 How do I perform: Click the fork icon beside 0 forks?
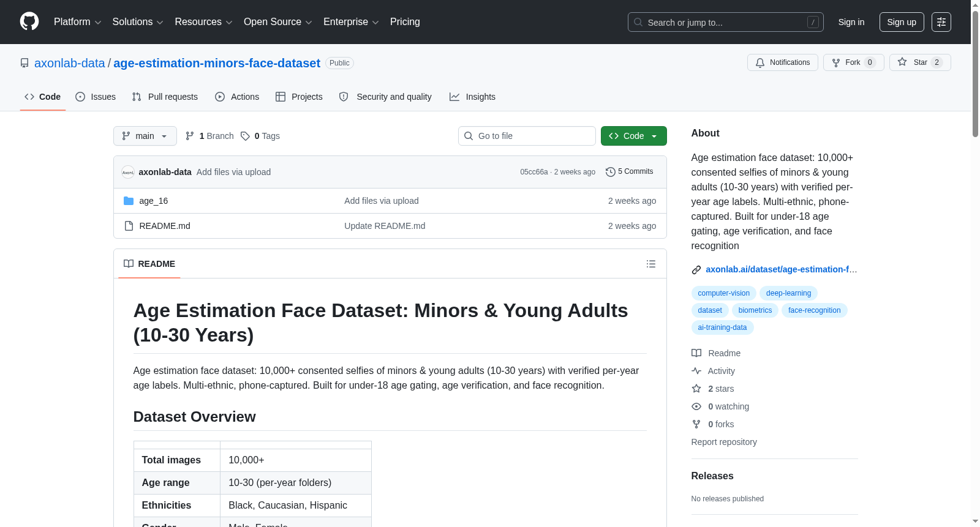696,424
